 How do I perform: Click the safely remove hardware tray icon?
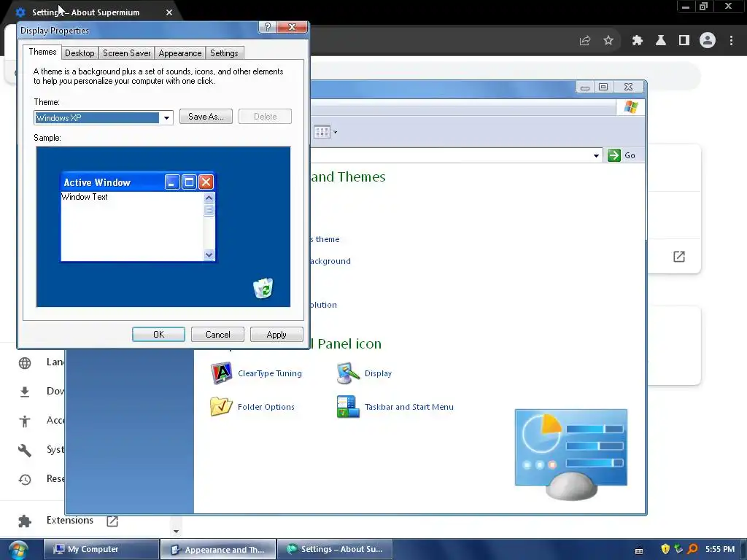679,549
